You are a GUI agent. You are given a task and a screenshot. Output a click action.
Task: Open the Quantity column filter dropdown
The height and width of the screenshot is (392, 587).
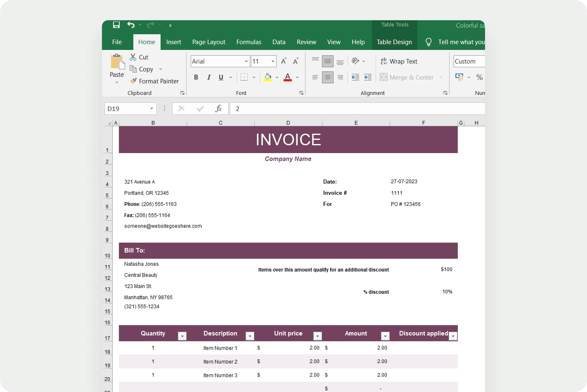tap(182, 336)
